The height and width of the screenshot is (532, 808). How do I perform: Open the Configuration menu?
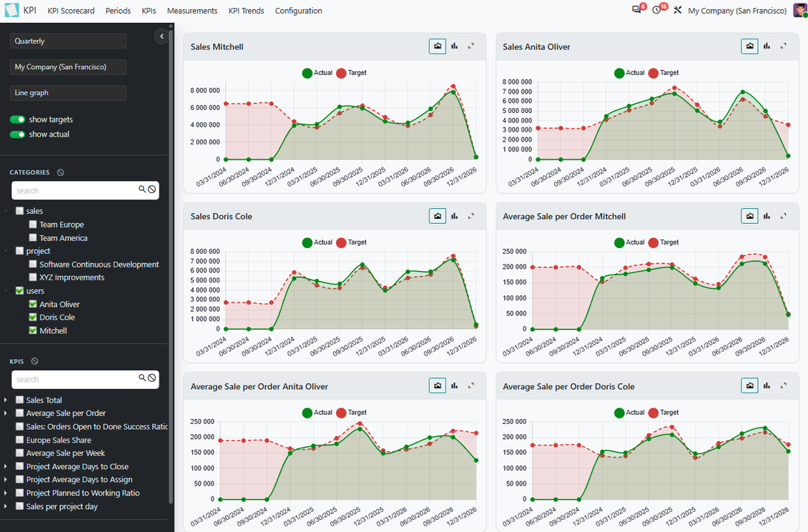pyautogui.click(x=298, y=11)
